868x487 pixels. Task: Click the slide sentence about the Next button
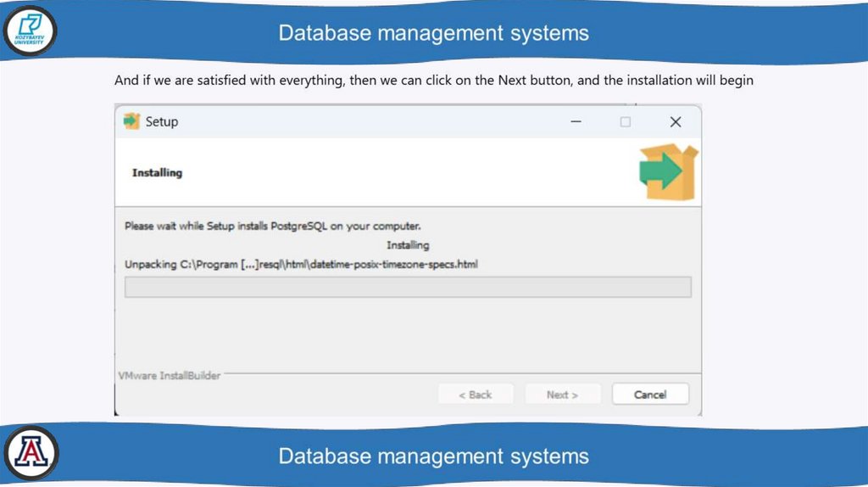coord(434,81)
